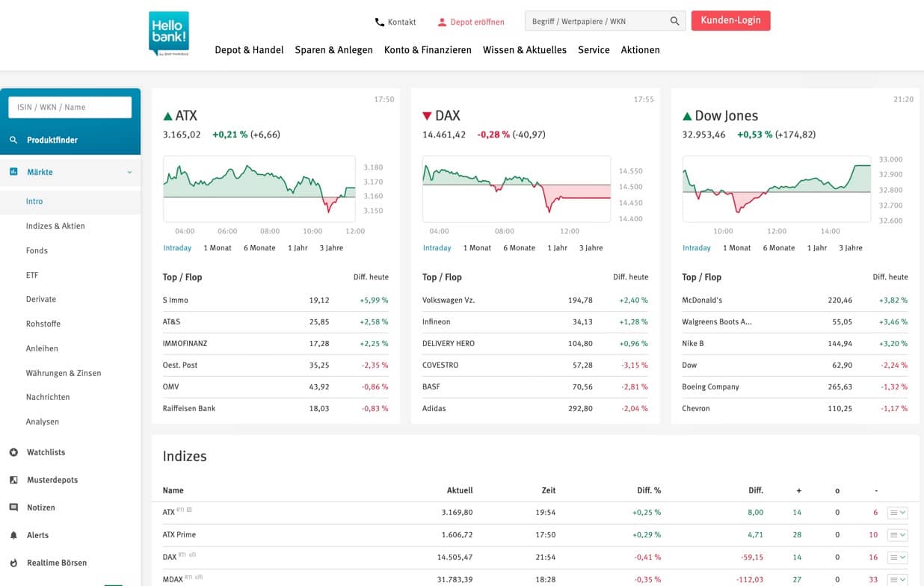Open Währungen & Zinsen in the sidebar
Image resolution: width=924 pixels, height=586 pixels.
click(x=64, y=373)
